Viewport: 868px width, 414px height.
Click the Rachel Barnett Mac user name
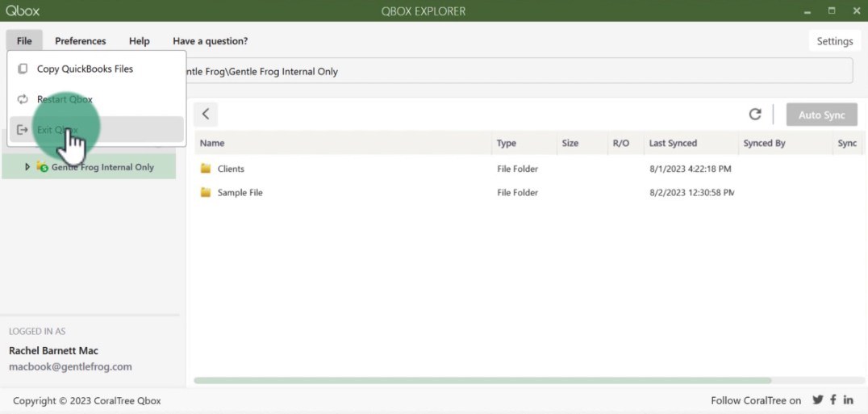click(54, 350)
